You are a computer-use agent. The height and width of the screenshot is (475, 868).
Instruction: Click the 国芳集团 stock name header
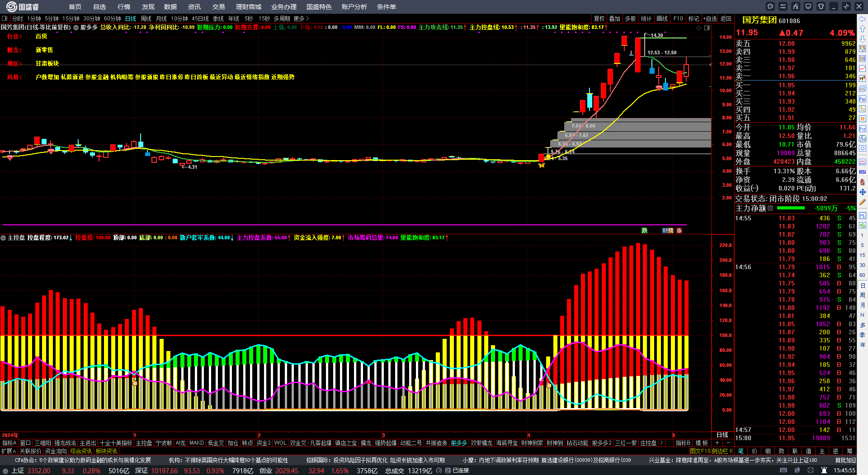click(759, 20)
